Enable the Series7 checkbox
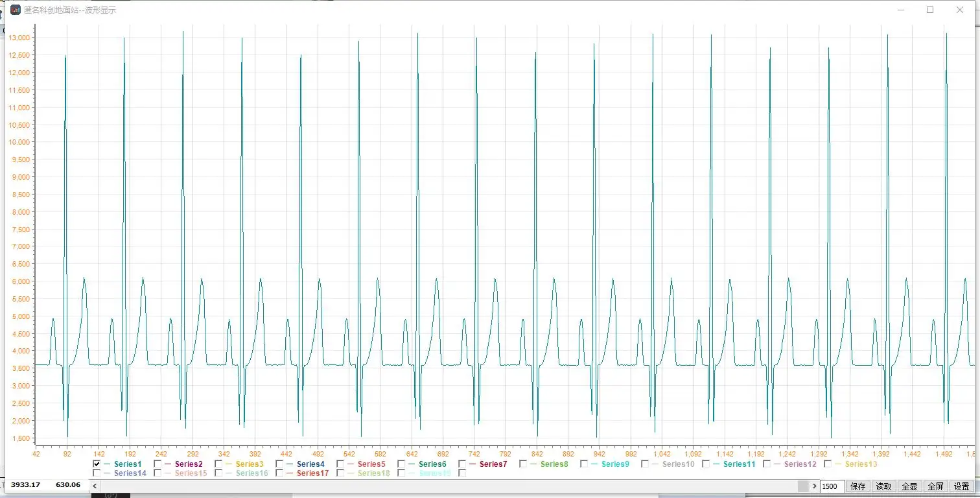The image size is (980, 498). [462, 464]
